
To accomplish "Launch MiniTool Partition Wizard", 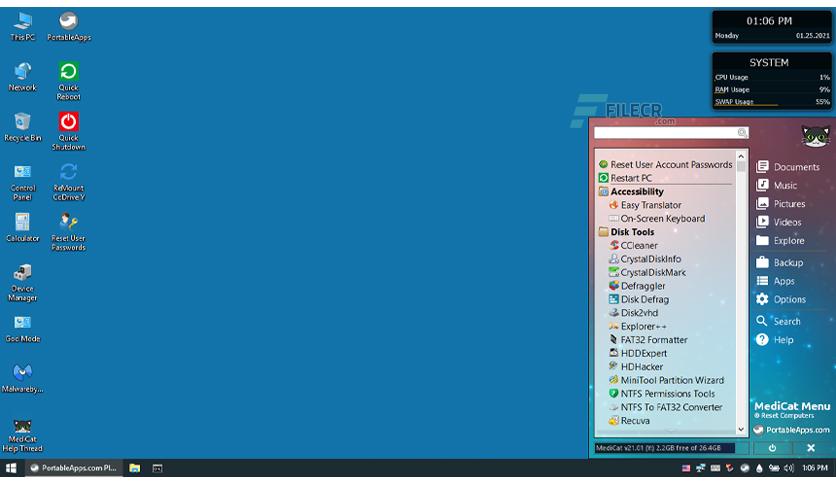I will (x=666, y=380).
